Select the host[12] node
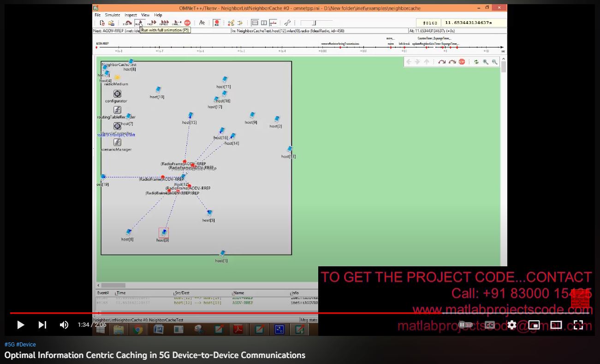600x364 pixels. (x=183, y=177)
